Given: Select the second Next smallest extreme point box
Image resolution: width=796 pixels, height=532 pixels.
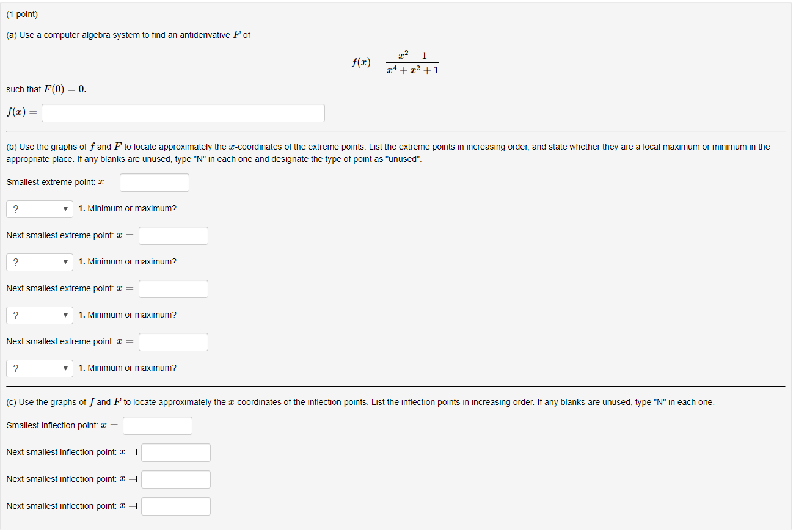Looking at the screenshot, I should point(173,288).
